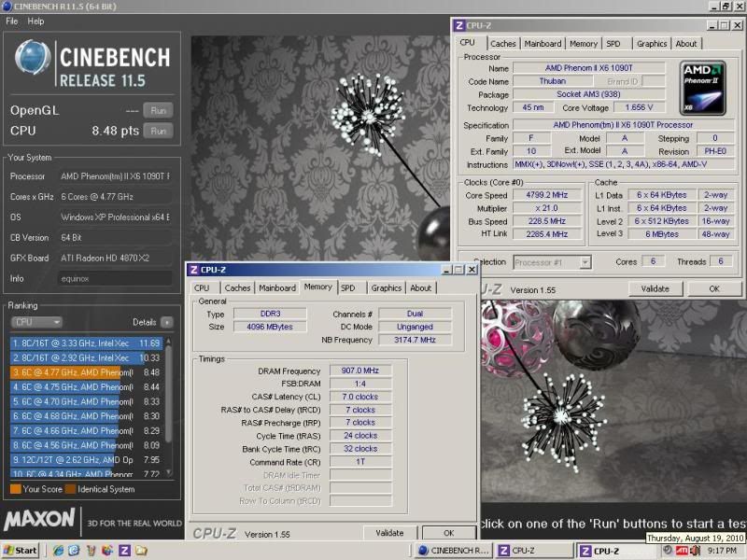Viewport: 747px width, 560px height.
Task: Click the DRAM Frequency value 907.0 MHz
Action: (x=360, y=371)
